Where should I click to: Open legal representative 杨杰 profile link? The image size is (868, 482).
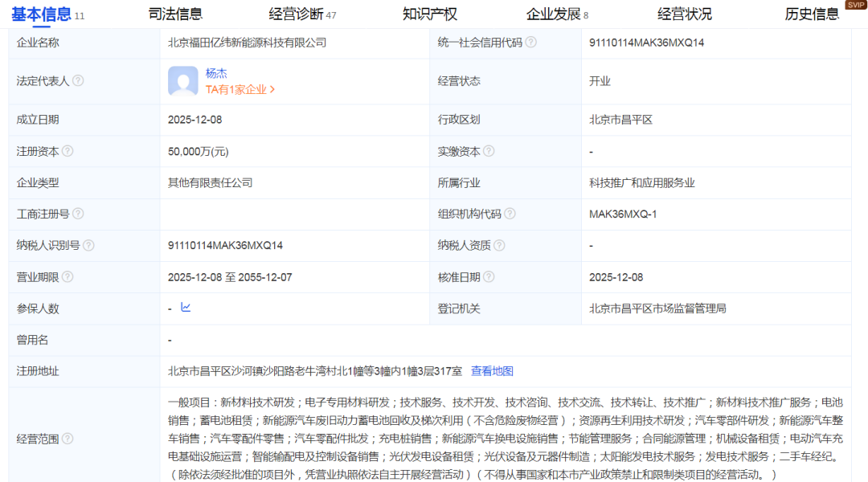(216, 73)
